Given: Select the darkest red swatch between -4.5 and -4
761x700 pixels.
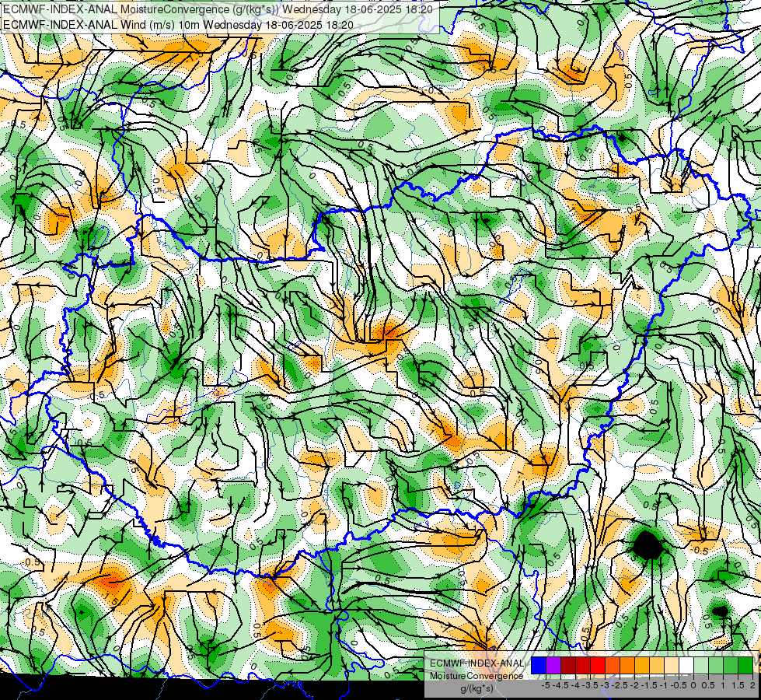Looking at the screenshot, I should [568, 666].
